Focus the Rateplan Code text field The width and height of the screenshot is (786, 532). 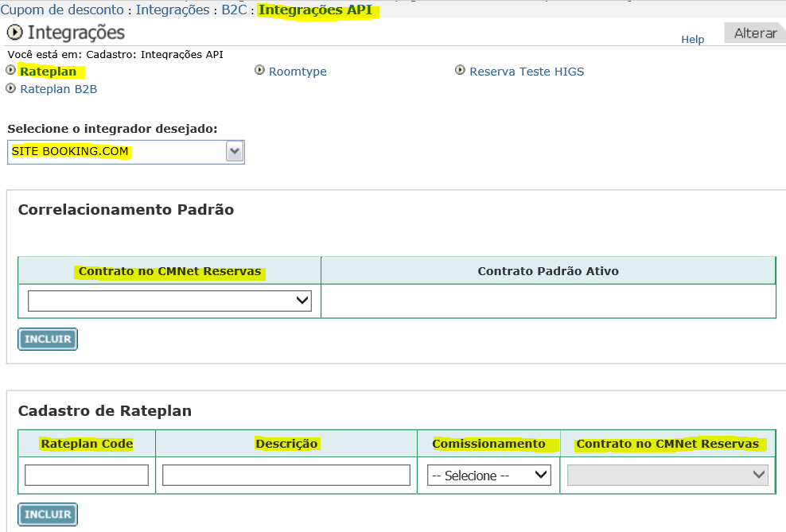coord(87,476)
